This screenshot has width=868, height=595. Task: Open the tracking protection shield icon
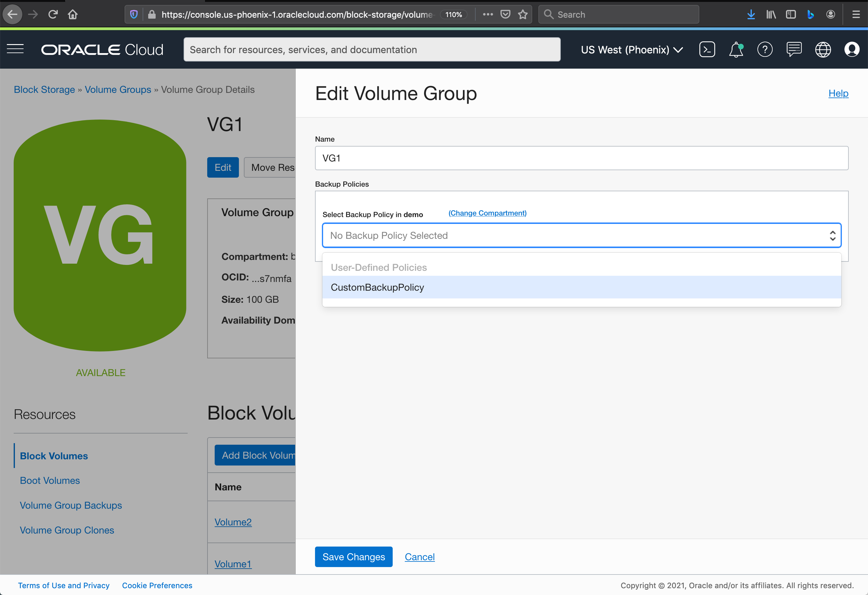click(x=134, y=14)
